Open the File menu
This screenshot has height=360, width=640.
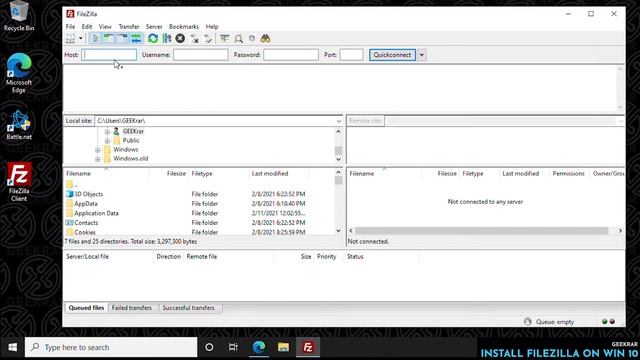pos(70,27)
